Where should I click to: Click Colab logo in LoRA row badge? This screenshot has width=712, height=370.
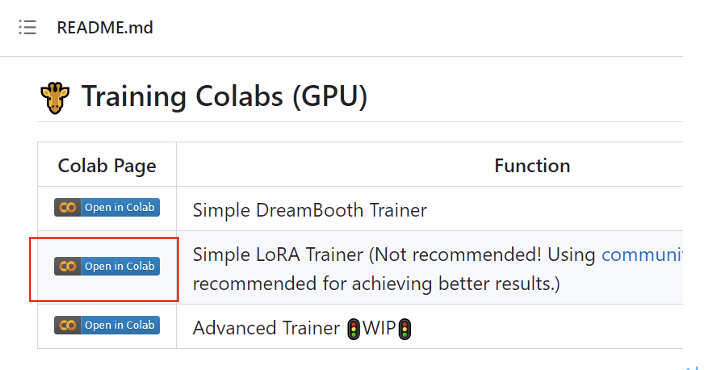pyautogui.click(x=68, y=266)
